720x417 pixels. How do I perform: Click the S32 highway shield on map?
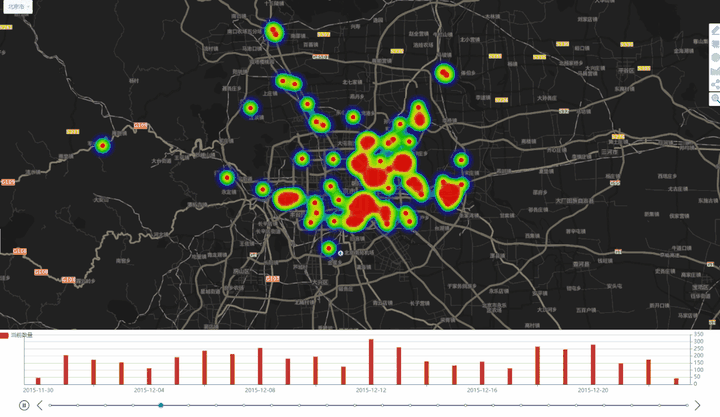pos(564,112)
